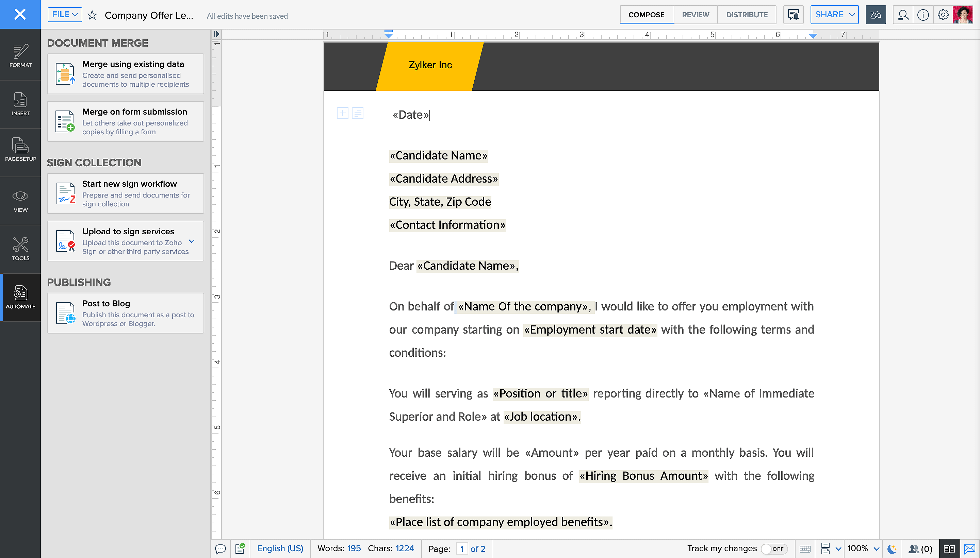This screenshot has height=558, width=980.
Task: Toggle the star/favorite icon for document
Action: pos(93,15)
